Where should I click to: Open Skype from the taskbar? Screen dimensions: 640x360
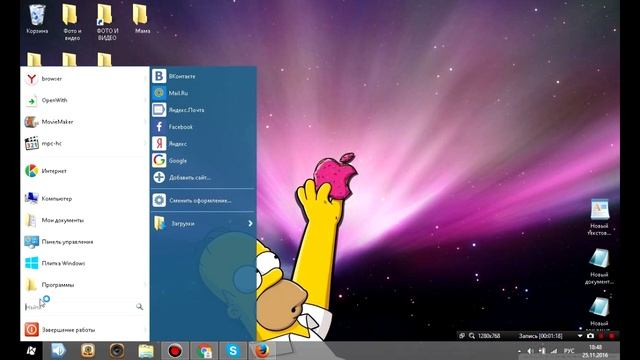point(233,351)
